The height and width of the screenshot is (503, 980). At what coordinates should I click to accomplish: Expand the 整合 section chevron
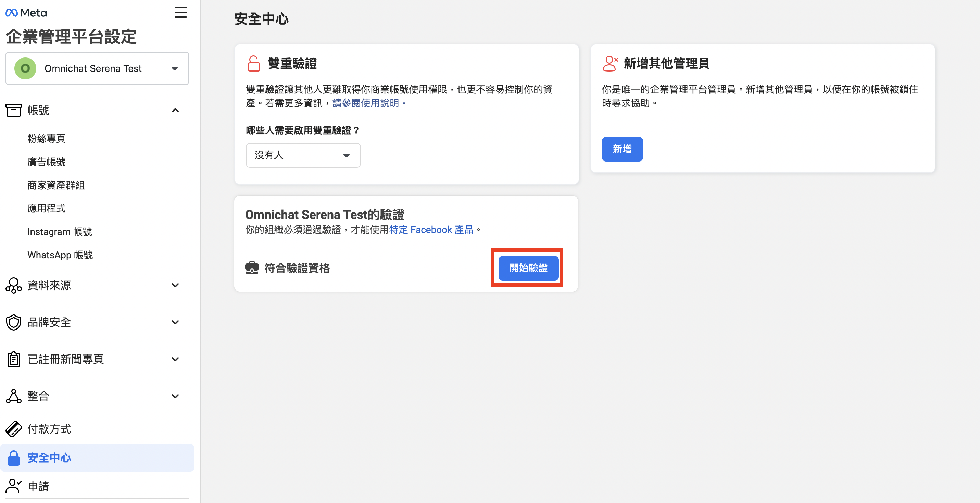[175, 396]
